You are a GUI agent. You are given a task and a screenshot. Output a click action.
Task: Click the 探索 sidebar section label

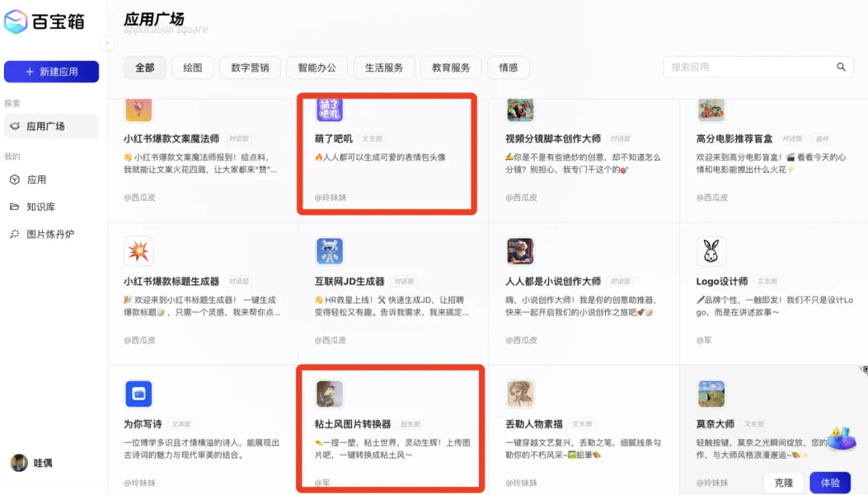tap(12, 103)
